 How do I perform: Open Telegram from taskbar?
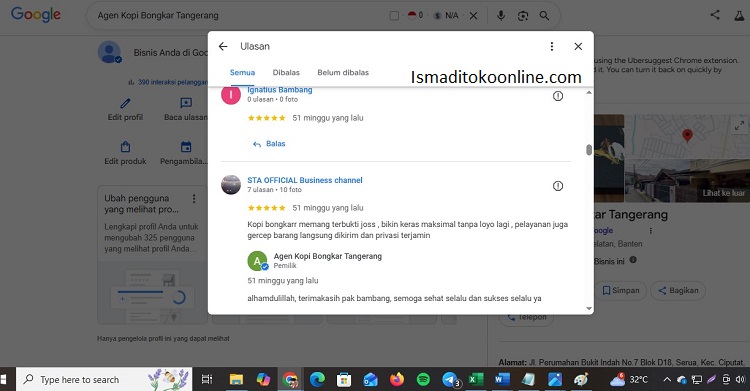[450, 380]
